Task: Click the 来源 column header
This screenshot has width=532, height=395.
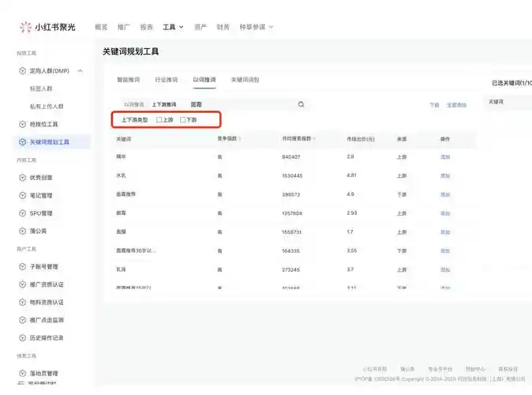Action: pos(402,139)
